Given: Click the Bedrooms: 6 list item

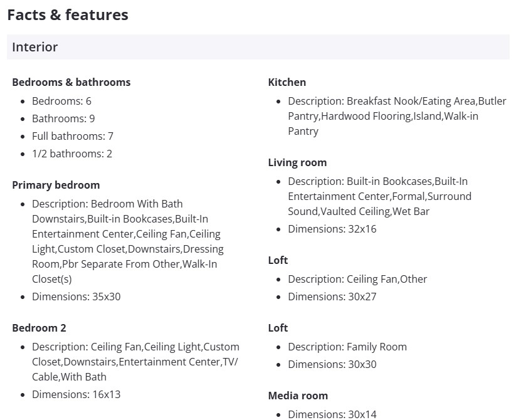Looking at the screenshot, I should click(x=61, y=101).
